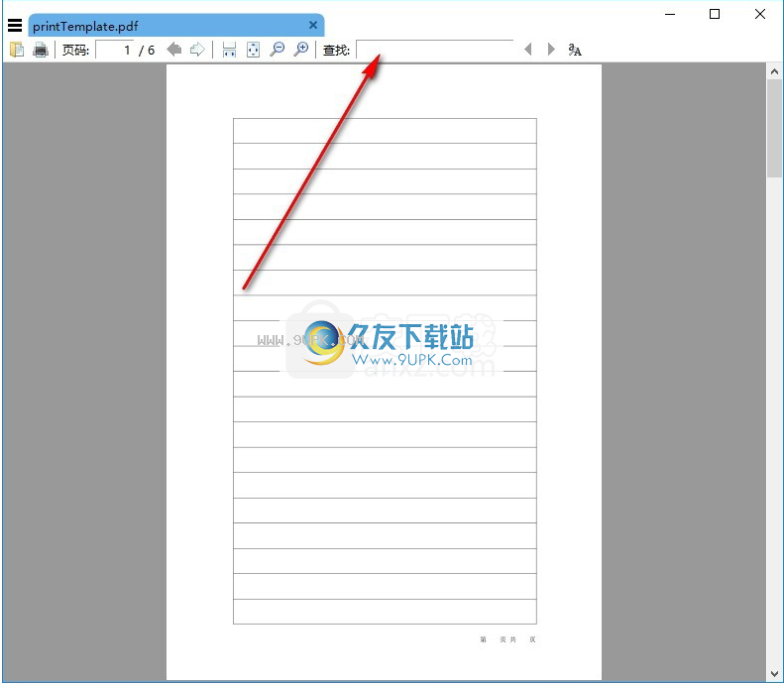Open the hamburger main menu

[x=15, y=25]
